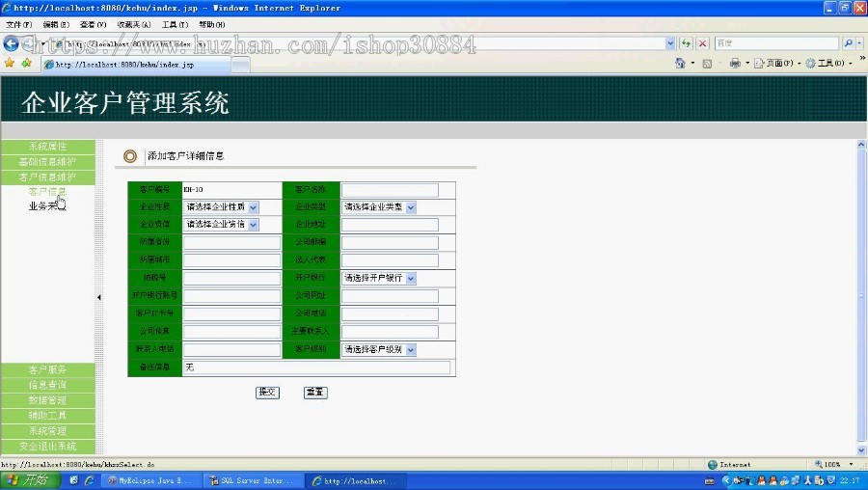Switch to SQL Server Enterprise taskbar window
The width and height of the screenshot is (868, 490).
pos(253,480)
